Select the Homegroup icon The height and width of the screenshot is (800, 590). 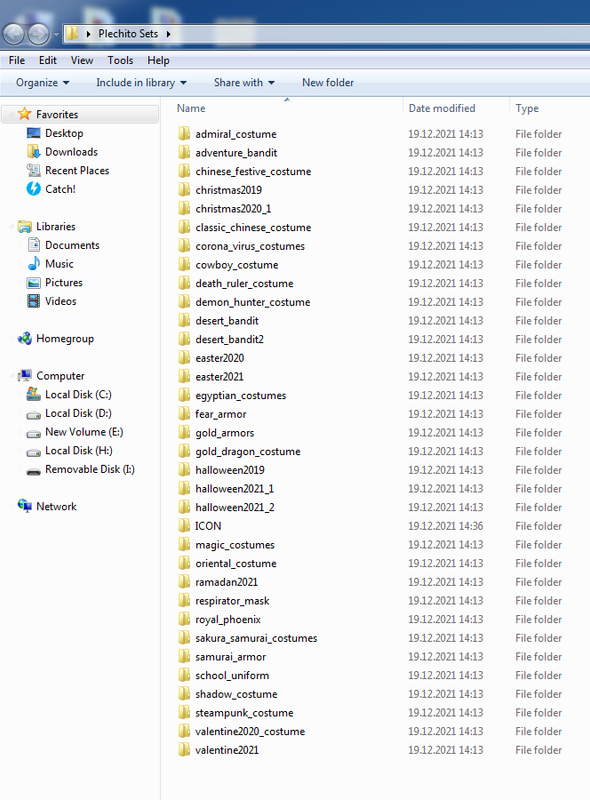click(24, 338)
